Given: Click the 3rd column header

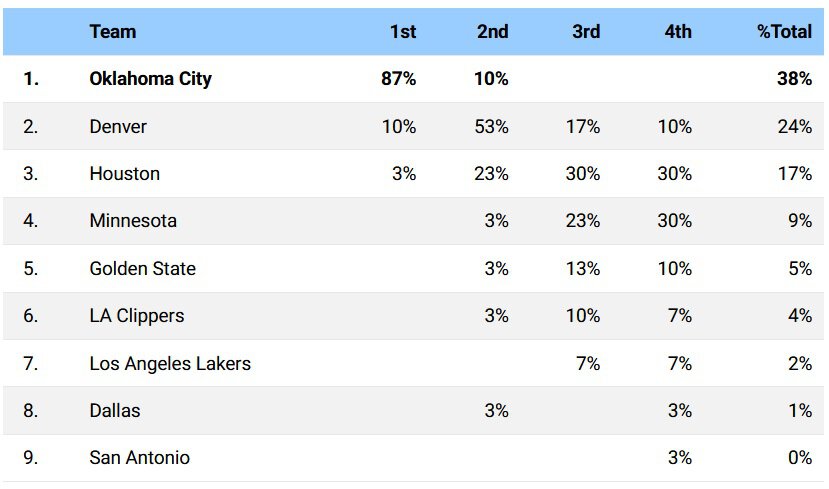Looking at the screenshot, I should pyautogui.click(x=586, y=32).
